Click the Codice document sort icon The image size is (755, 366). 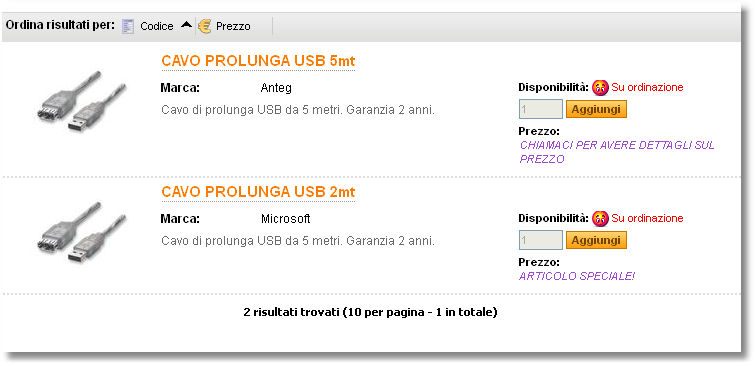point(128,26)
